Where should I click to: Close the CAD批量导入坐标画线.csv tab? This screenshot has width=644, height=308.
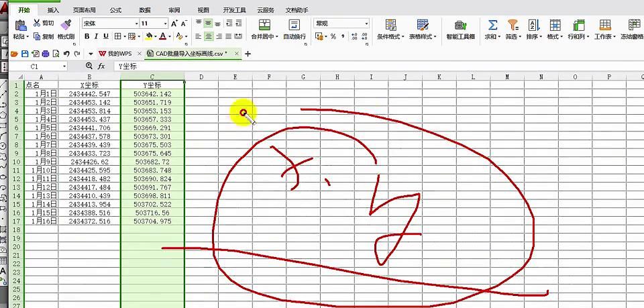coord(236,54)
